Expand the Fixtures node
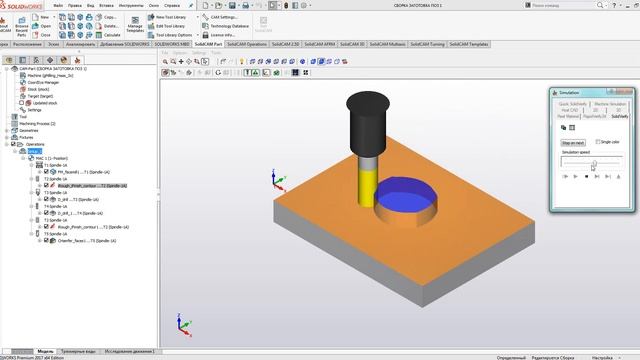 click(7, 138)
